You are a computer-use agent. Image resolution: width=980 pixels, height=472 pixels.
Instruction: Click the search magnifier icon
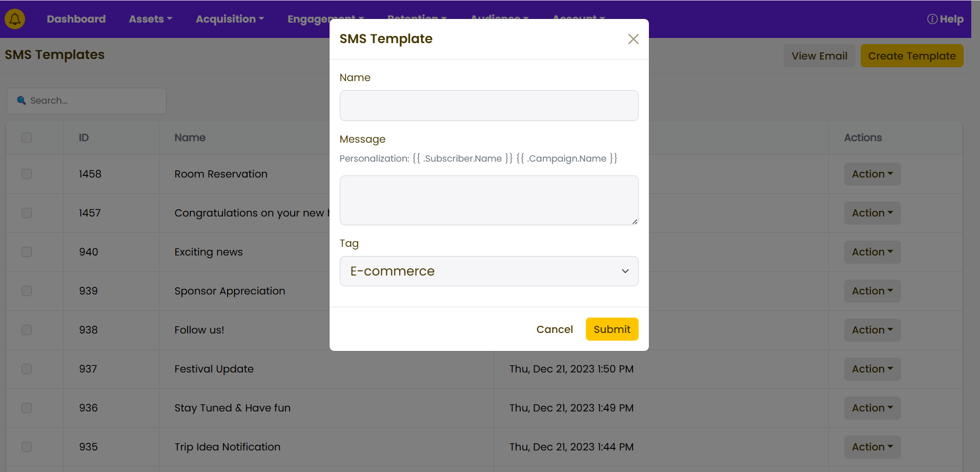tap(21, 101)
